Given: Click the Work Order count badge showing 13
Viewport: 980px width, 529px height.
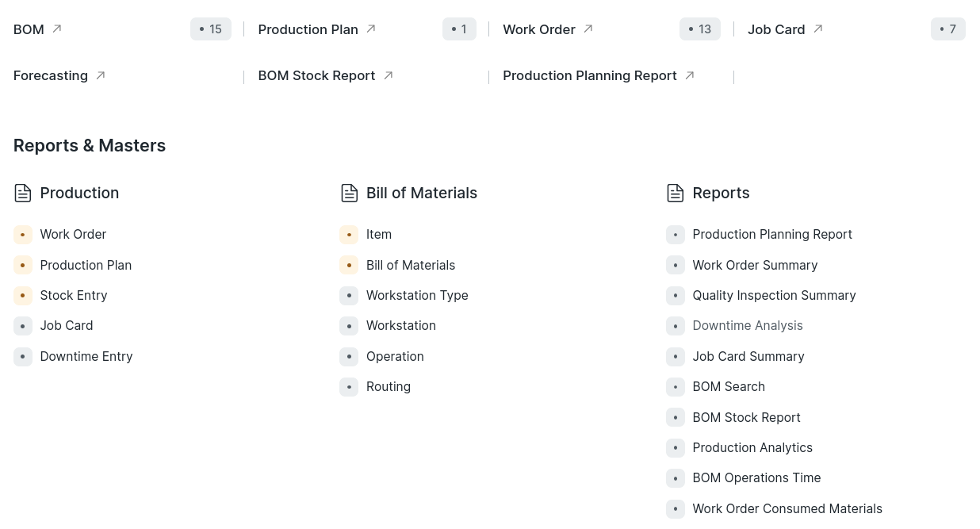Looking at the screenshot, I should coord(700,29).
